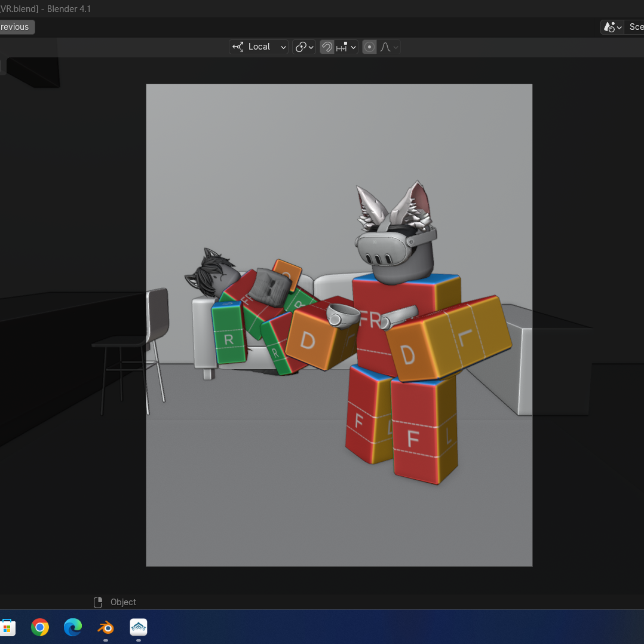The width and height of the screenshot is (644, 644).
Task: Open the Local transform orientation dropdown
Action: tap(258, 47)
